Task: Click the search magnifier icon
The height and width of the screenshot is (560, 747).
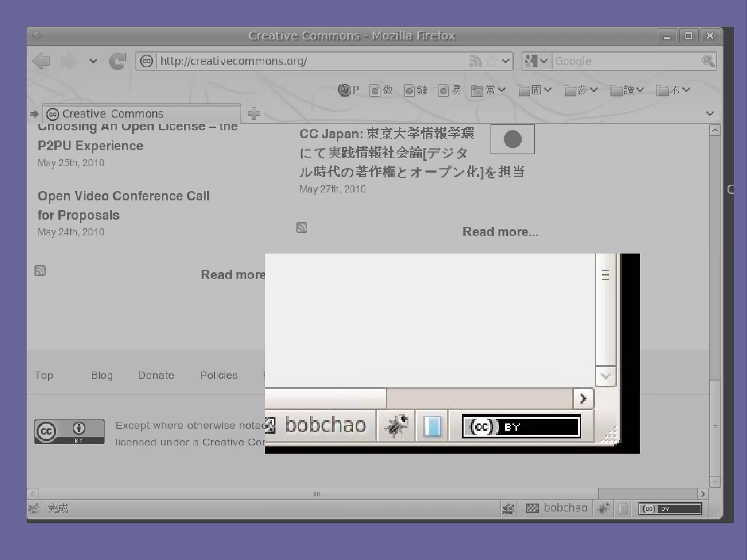Action: (708, 61)
